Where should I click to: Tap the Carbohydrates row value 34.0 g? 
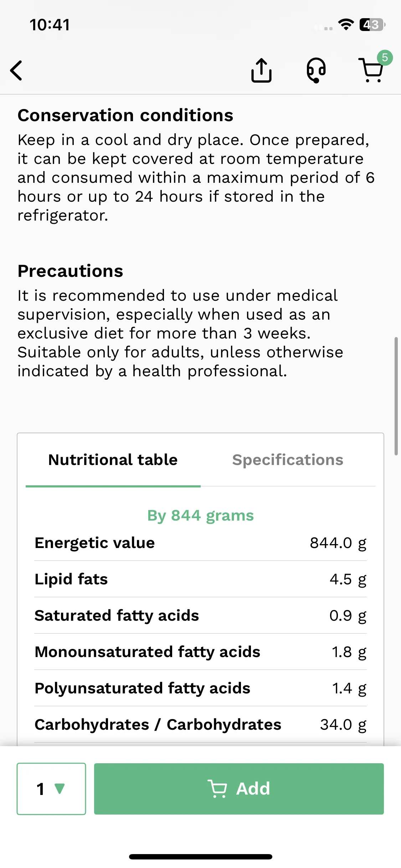tap(343, 724)
